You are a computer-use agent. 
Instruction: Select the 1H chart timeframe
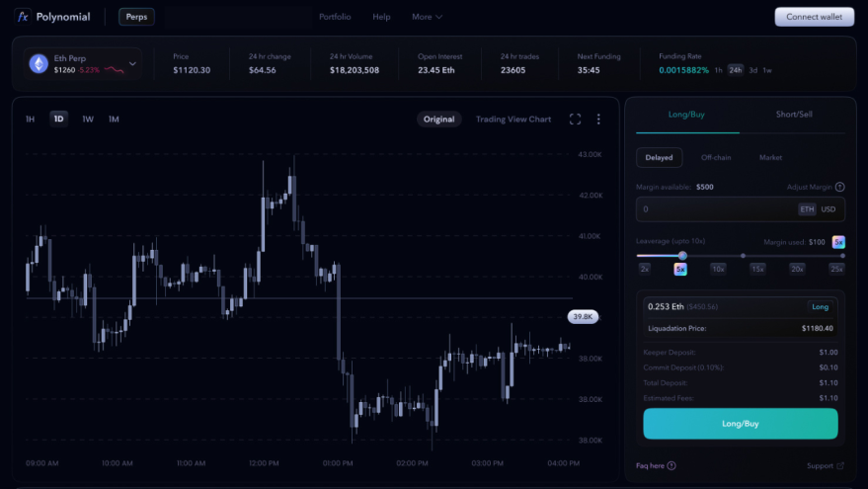31,120
